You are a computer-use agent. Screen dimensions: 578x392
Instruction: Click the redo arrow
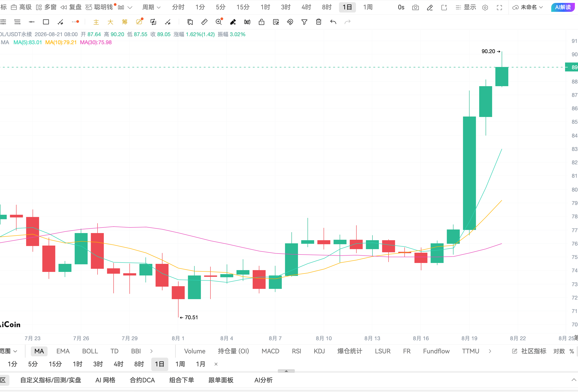[347, 22]
